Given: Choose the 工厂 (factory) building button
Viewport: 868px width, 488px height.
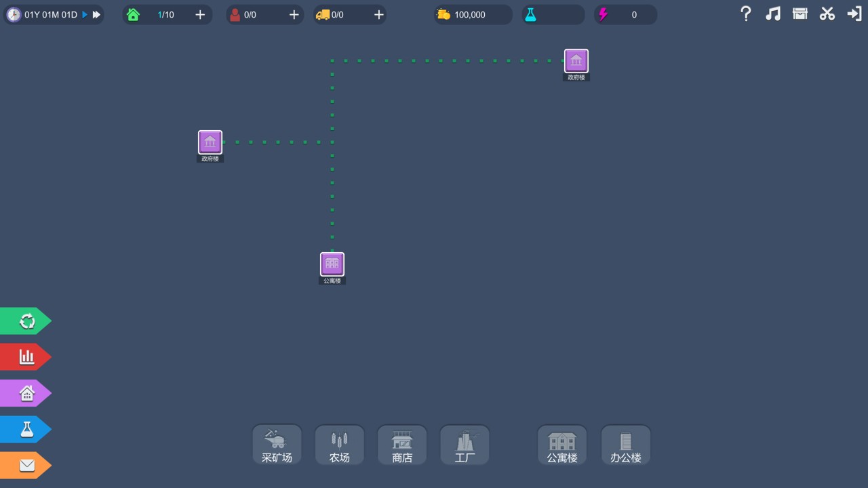Looking at the screenshot, I should point(465,445).
